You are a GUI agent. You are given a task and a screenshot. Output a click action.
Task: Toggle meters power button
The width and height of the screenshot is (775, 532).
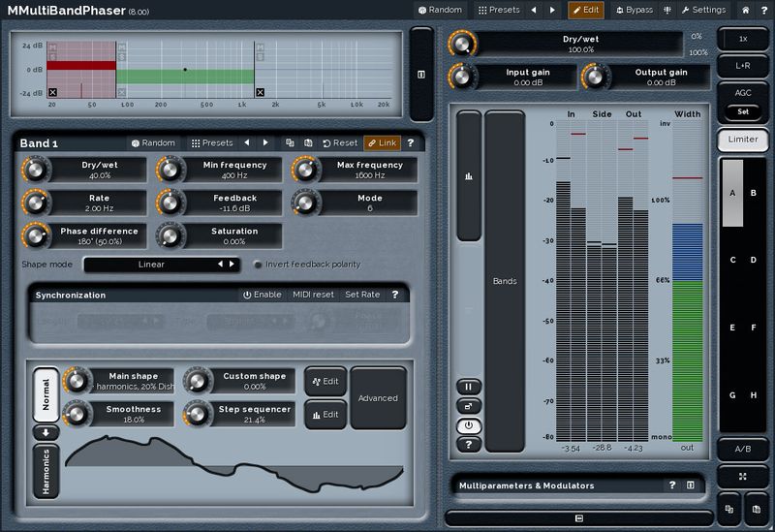[469, 425]
